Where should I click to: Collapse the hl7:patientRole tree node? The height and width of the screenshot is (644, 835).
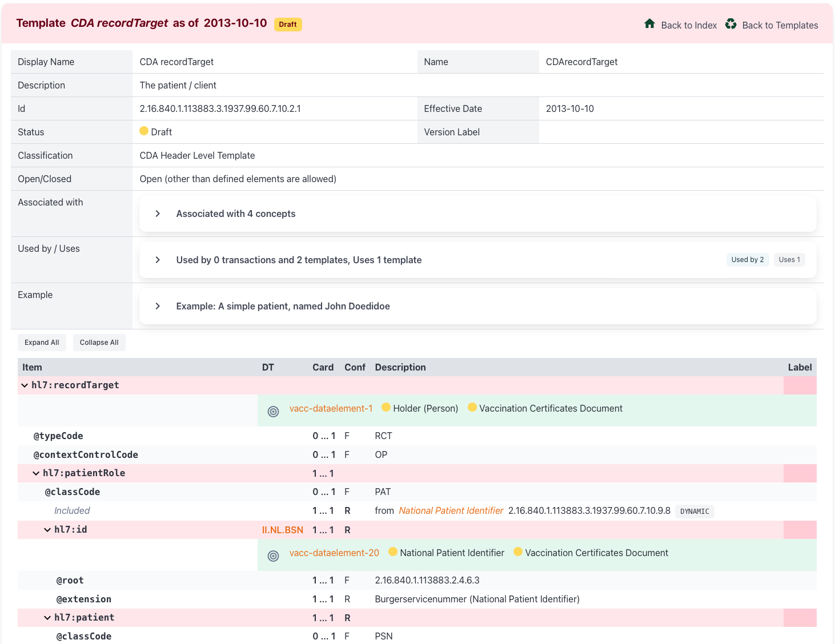coord(36,473)
